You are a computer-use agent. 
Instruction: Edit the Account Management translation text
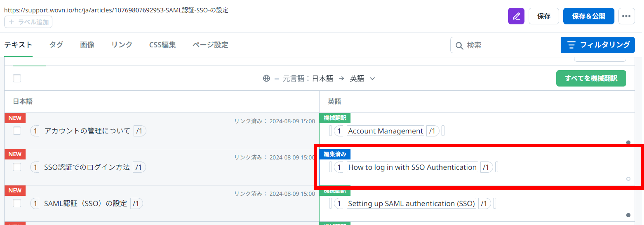tap(385, 131)
